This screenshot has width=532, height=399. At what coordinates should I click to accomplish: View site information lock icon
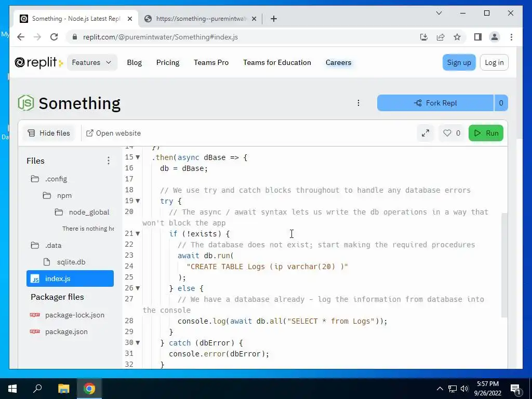pyautogui.click(x=75, y=37)
